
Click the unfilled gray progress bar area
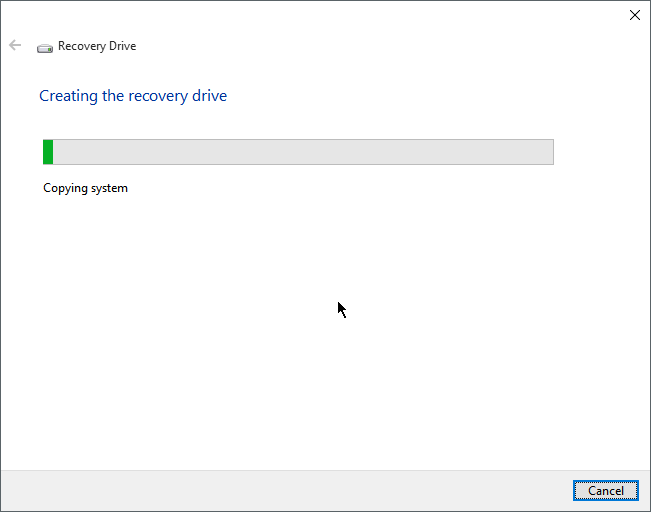[x=300, y=152]
